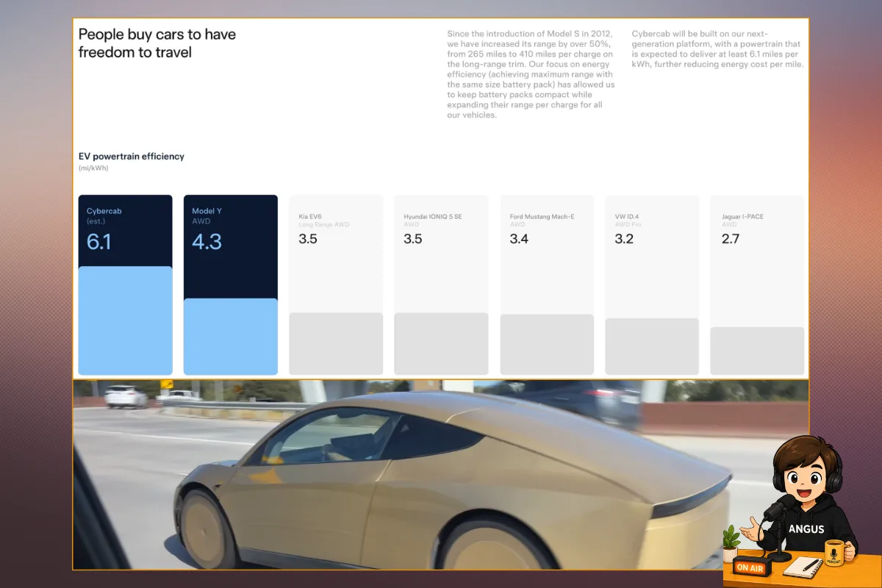Click the "People buy cars to have freedom" heading
Screen dimensions: 882x588
pyautogui.click(x=157, y=43)
